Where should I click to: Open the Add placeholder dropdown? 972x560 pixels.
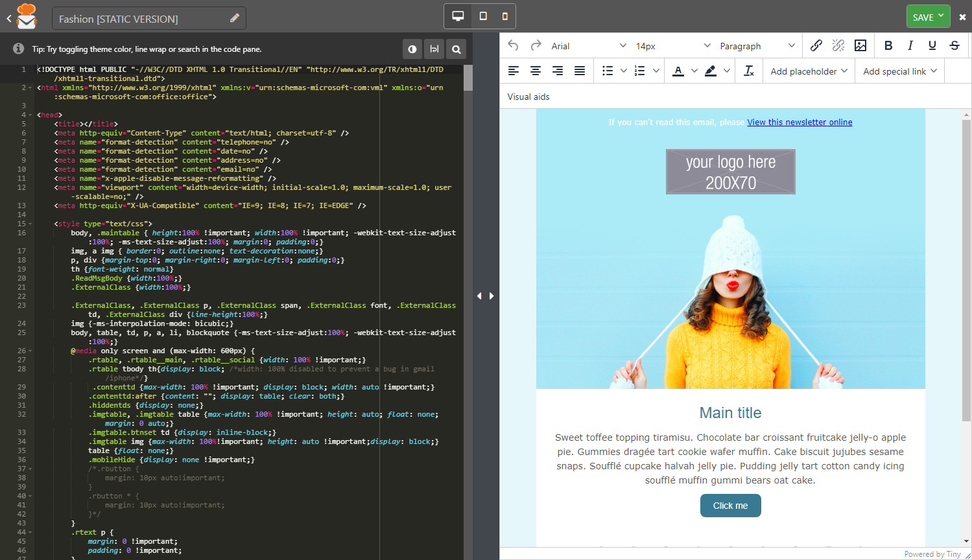point(809,71)
